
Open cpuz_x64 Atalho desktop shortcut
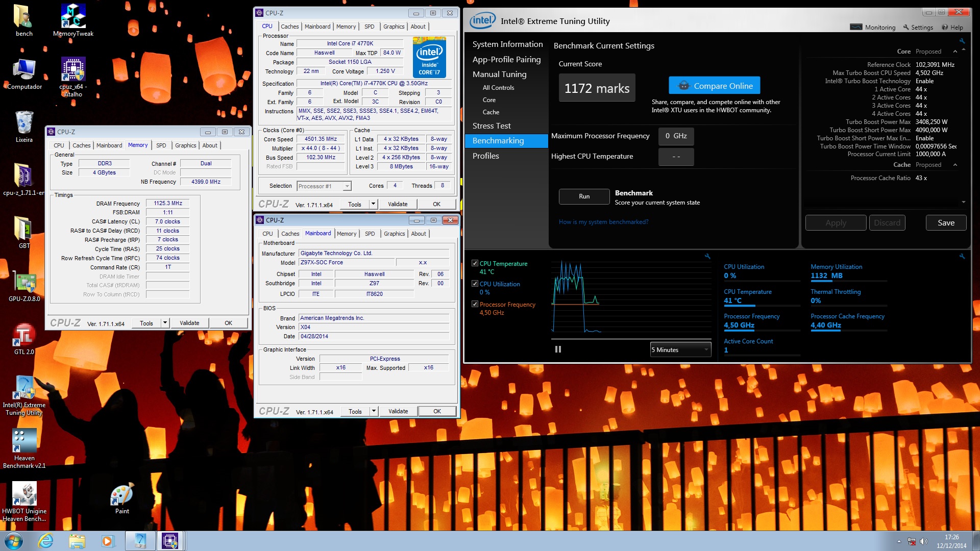pos(73,77)
